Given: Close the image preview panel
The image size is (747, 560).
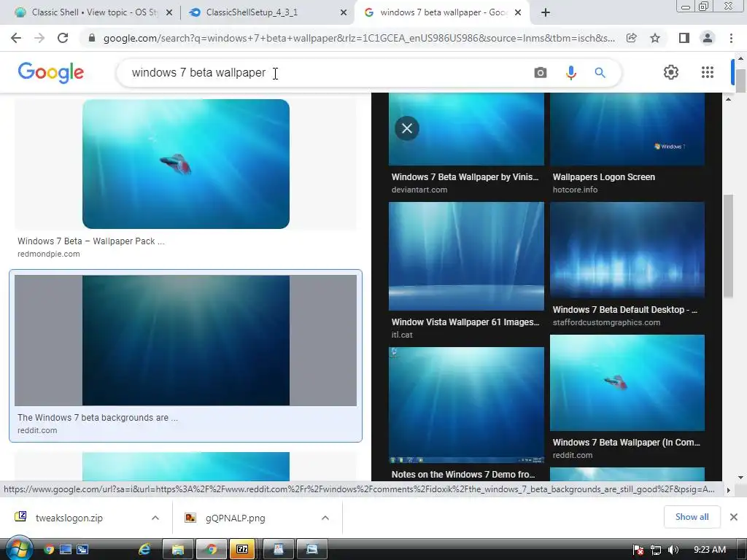Looking at the screenshot, I should coord(407,128).
